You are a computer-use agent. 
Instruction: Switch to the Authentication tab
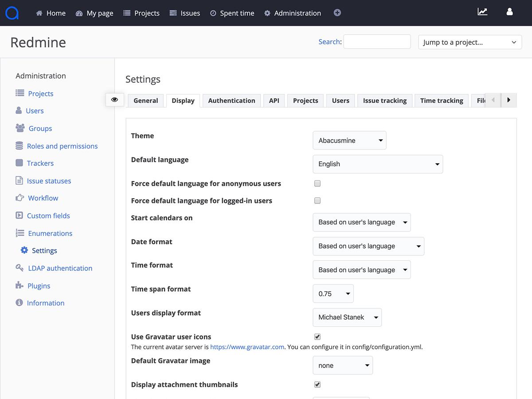point(232,101)
